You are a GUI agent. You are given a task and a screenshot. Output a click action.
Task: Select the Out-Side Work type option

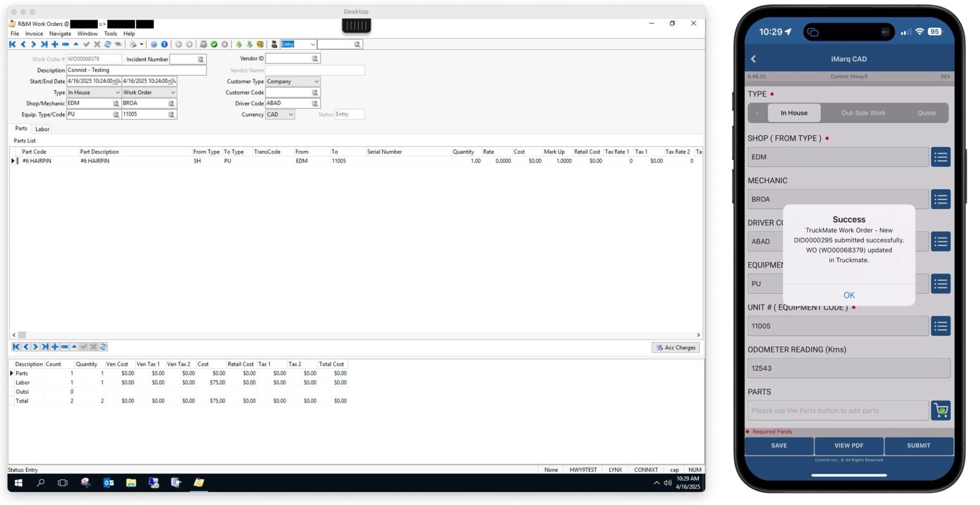pos(863,113)
